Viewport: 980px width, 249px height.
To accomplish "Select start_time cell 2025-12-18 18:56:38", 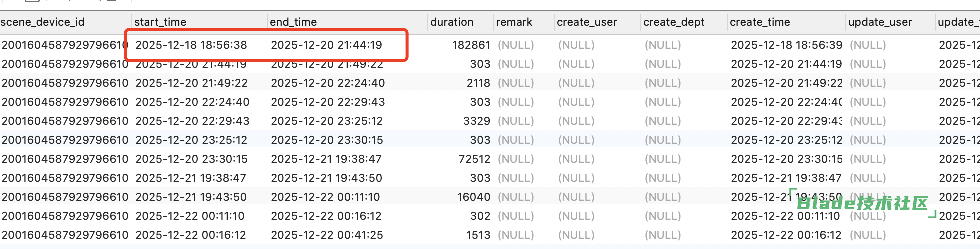I will pos(191,45).
